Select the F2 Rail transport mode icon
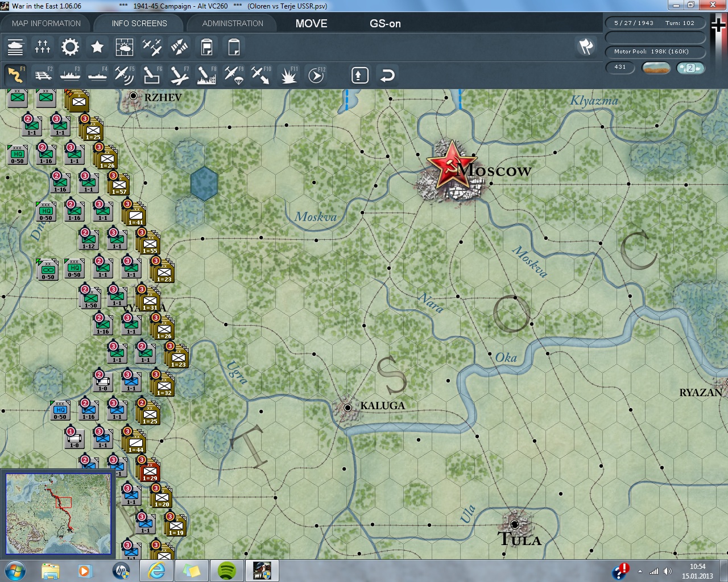This screenshot has height=582, width=728. 43,75
